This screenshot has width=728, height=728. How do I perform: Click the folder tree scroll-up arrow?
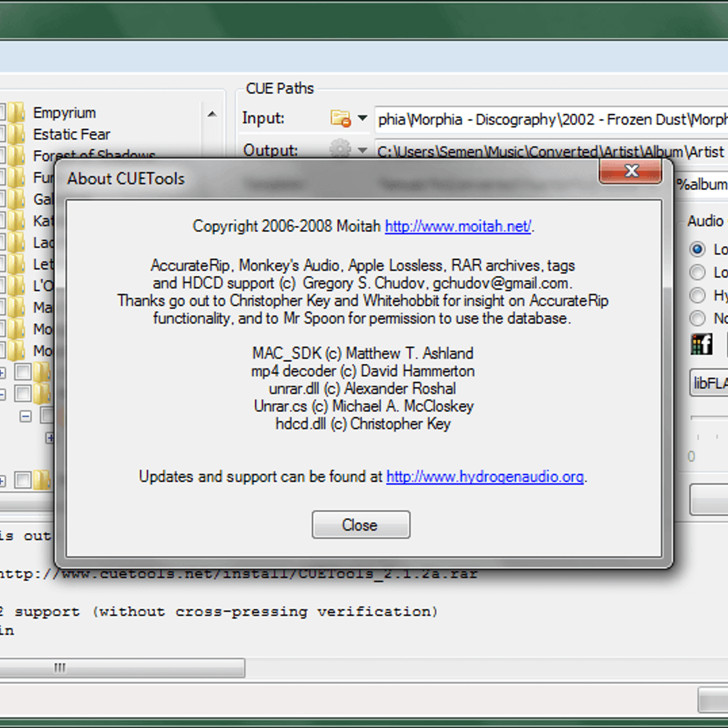(212, 114)
